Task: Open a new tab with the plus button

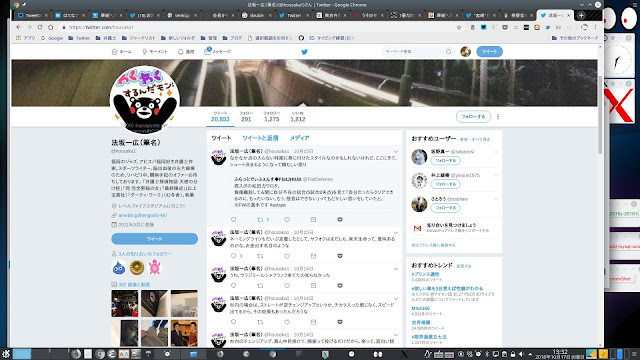Action: [x=581, y=16]
